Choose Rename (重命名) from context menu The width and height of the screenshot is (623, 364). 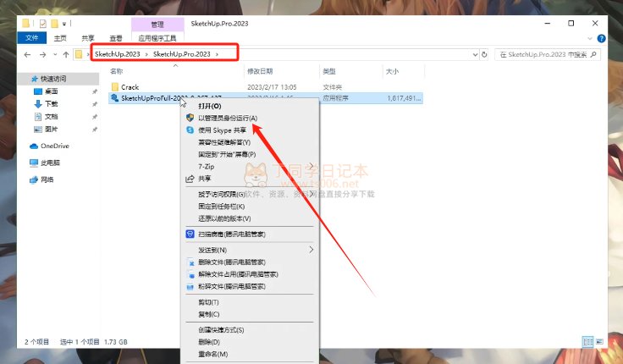coord(213,354)
